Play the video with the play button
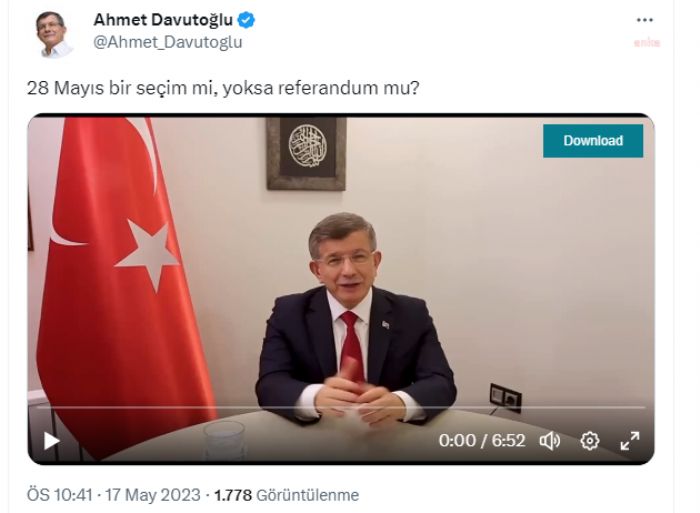The height and width of the screenshot is (513, 700). (x=52, y=441)
